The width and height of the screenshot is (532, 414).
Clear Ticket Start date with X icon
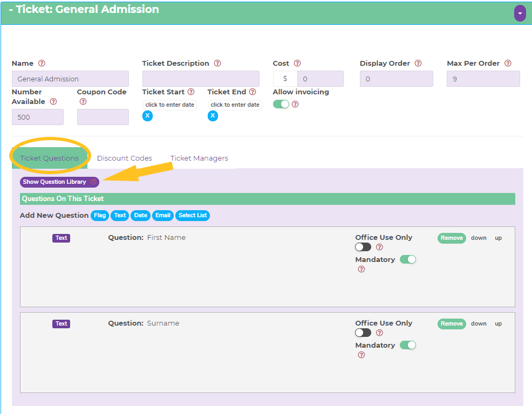pos(148,116)
